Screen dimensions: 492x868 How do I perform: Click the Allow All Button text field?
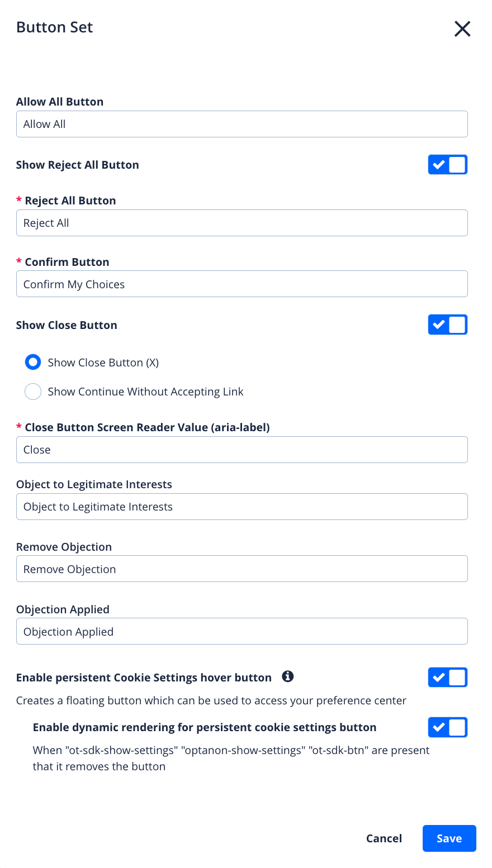242,124
